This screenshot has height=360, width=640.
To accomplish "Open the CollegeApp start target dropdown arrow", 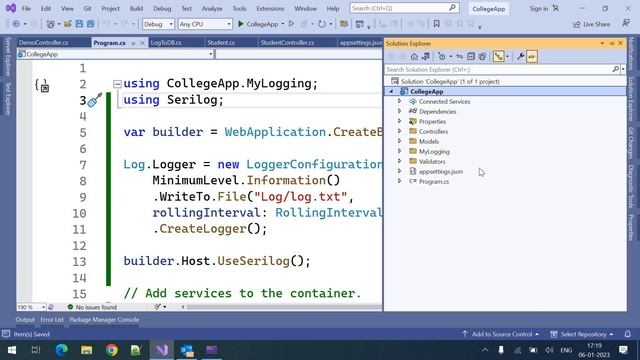I will [x=282, y=24].
